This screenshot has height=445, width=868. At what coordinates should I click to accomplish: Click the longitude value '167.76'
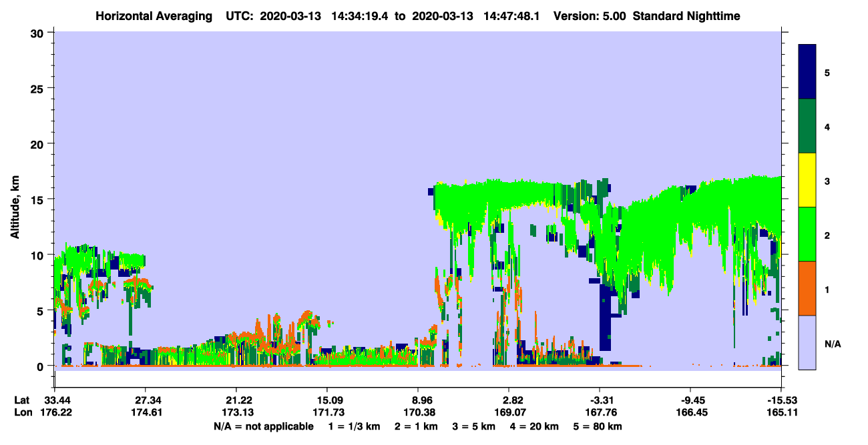tap(600, 413)
